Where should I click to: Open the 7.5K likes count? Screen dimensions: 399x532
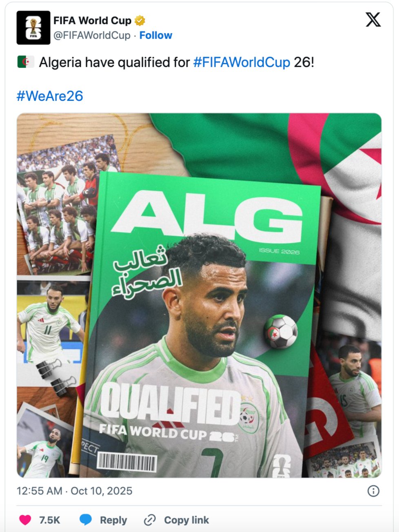click(50, 520)
